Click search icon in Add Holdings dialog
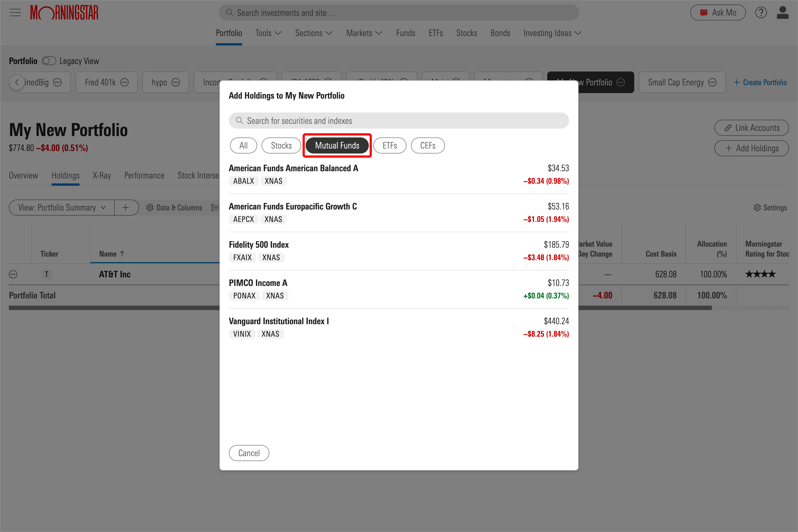The image size is (798, 532). 239,121
